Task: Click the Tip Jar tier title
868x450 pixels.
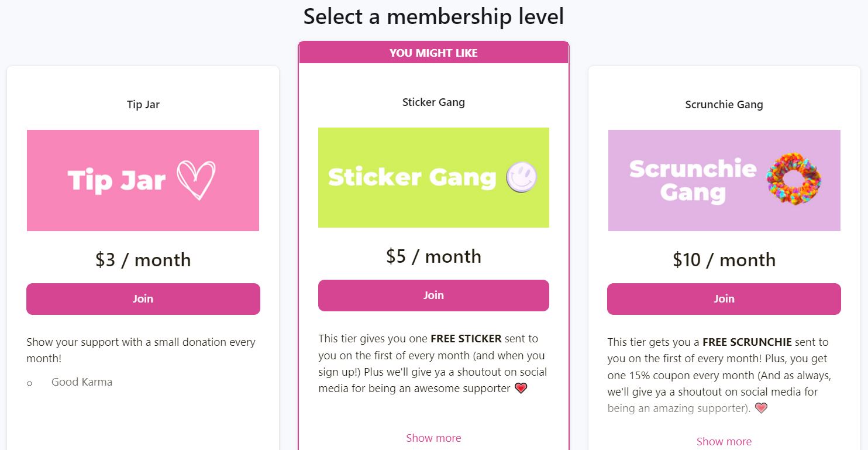Action: 143,105
